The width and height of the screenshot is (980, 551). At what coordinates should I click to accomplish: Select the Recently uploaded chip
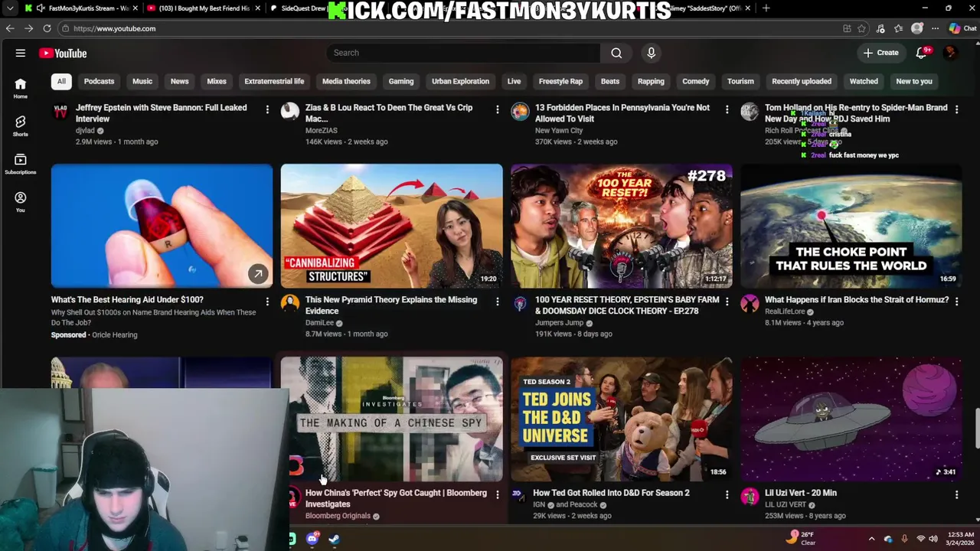(801, 81)
